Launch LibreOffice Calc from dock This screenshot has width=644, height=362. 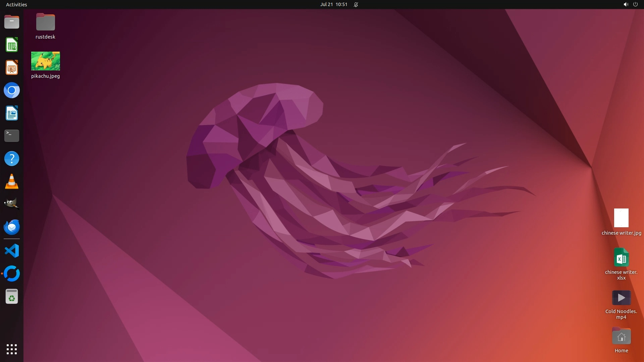click(12, 45)
